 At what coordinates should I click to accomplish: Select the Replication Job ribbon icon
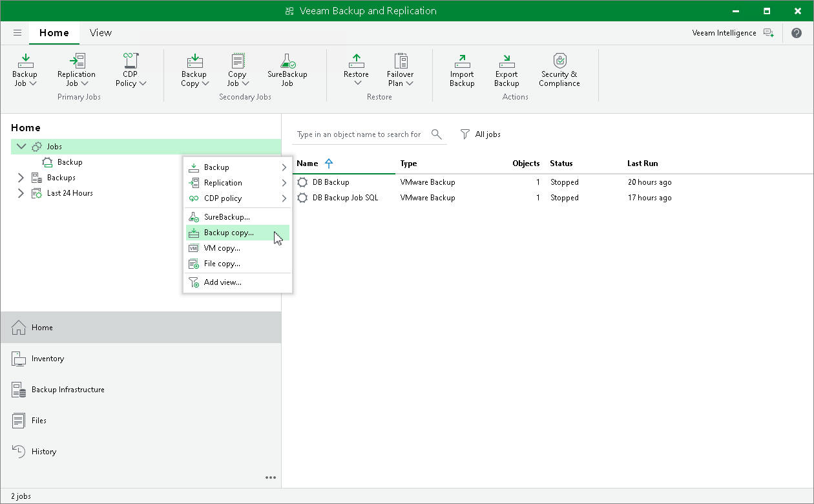76,69
